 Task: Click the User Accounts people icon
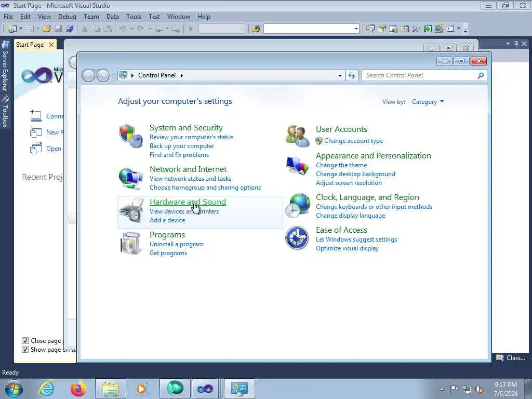(297, 136)
